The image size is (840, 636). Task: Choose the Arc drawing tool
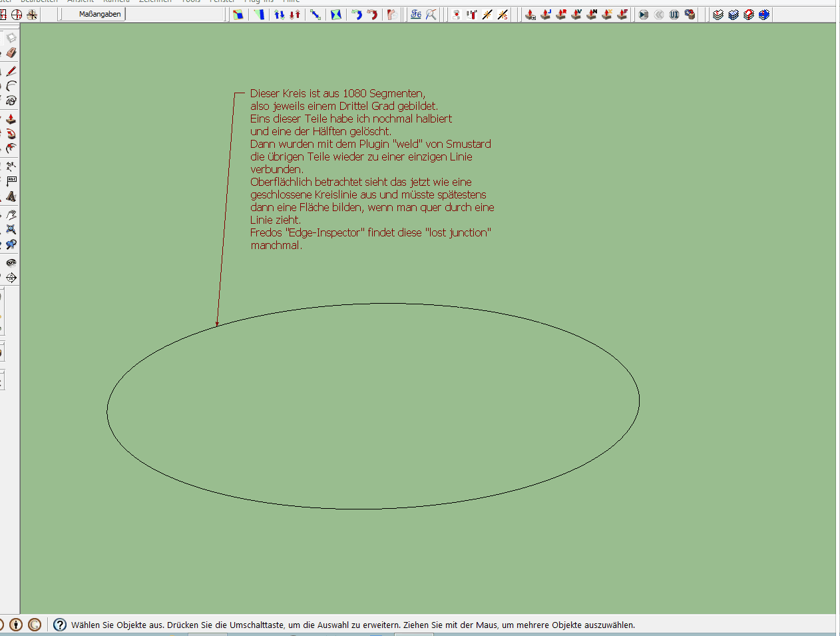tap(11, 86)
